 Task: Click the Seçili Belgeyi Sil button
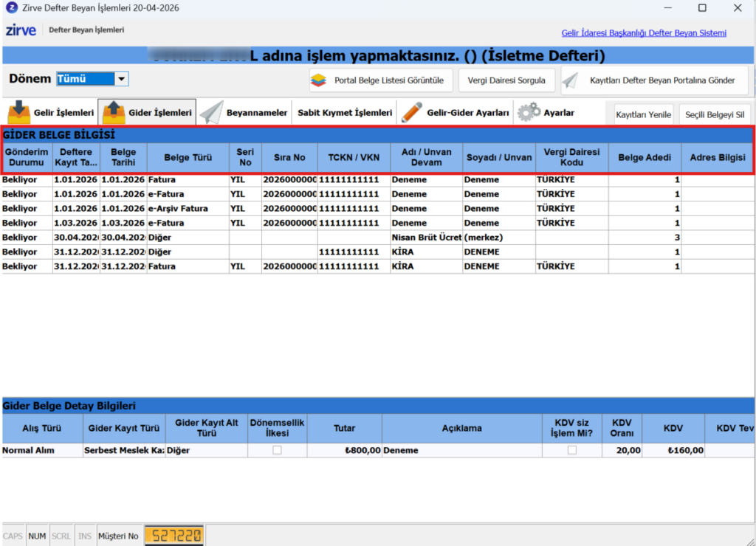(x=715, y=114)
